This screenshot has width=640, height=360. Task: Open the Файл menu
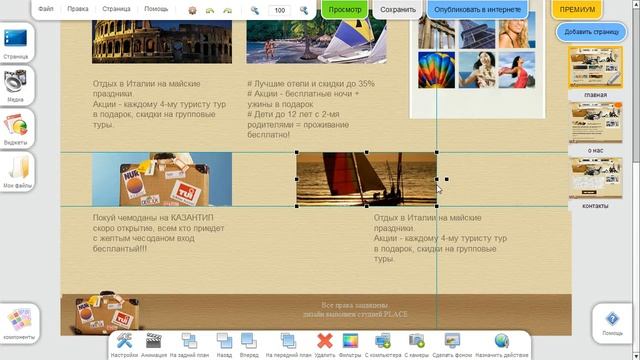click(46, 9)
